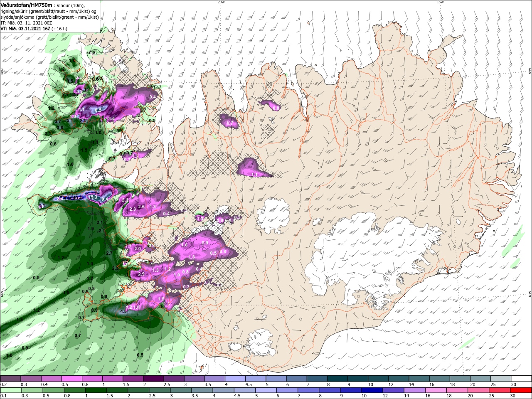Screen dimensions: 532x399
Task: Pick the snow legend swatch between 18 and 20
Action: (459, 379)
